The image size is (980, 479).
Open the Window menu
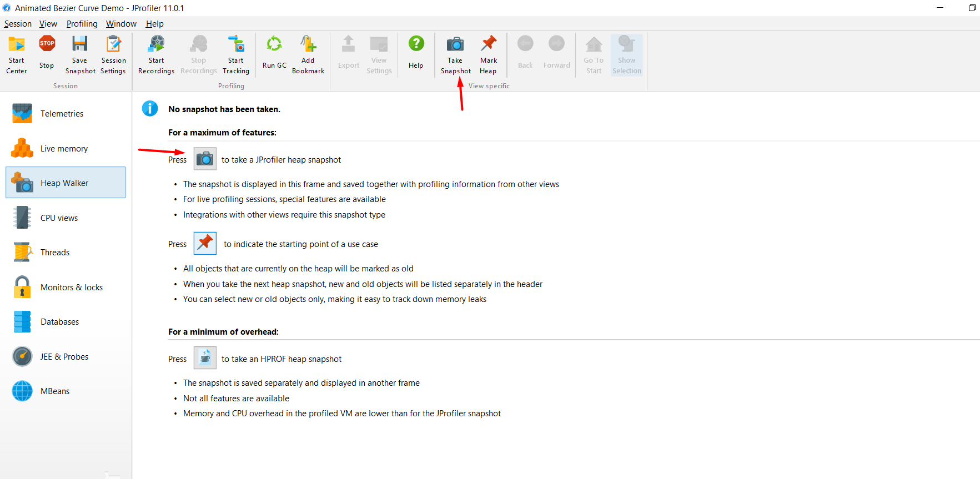point(121,24)
